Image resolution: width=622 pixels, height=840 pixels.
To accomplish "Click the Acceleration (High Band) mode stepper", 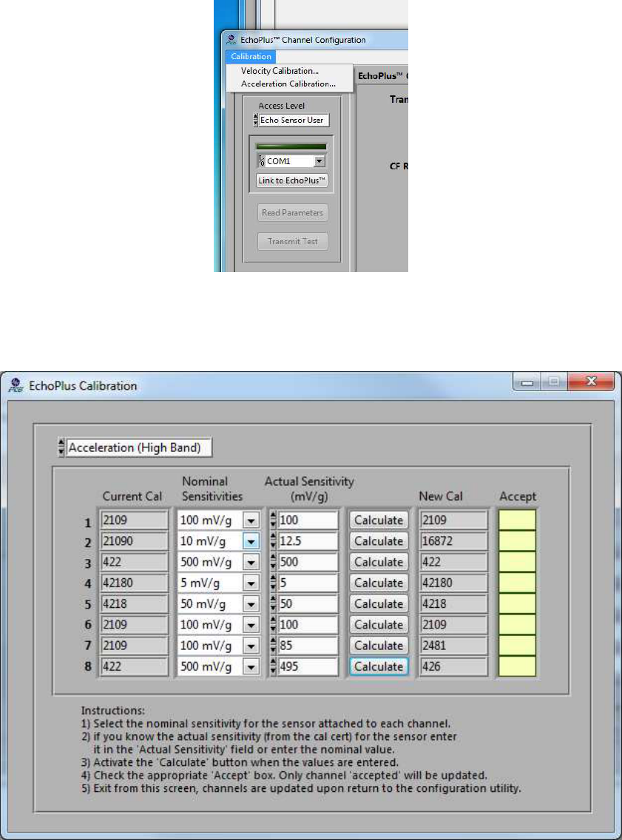I will click(x=61, y=447).
